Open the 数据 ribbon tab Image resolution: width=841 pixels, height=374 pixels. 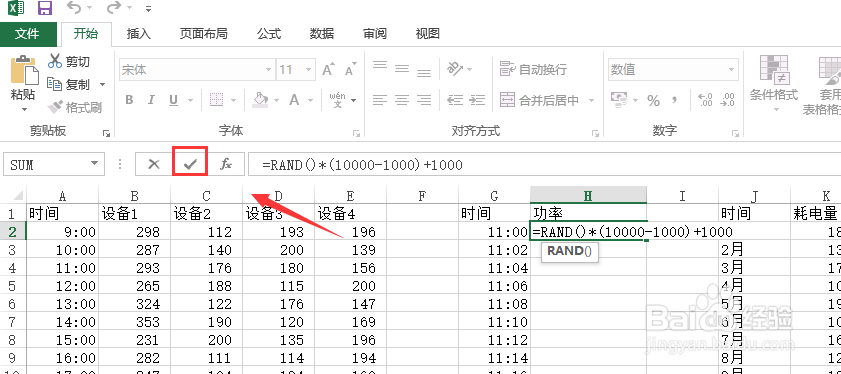coord(322,34)
